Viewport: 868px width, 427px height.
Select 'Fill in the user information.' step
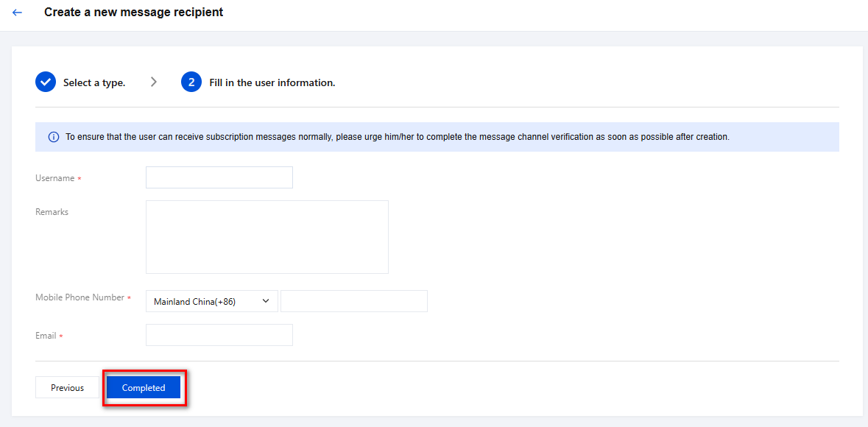[x=272, y=82]
